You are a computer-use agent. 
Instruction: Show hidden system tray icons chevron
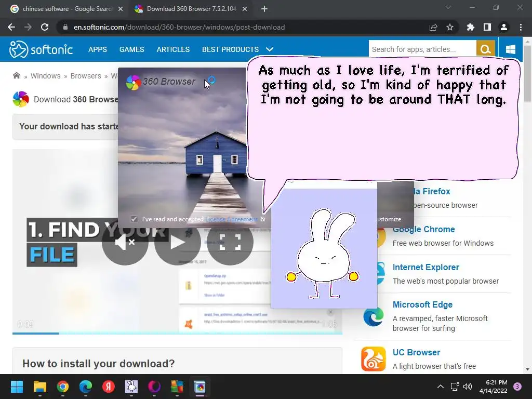[441, 387]
